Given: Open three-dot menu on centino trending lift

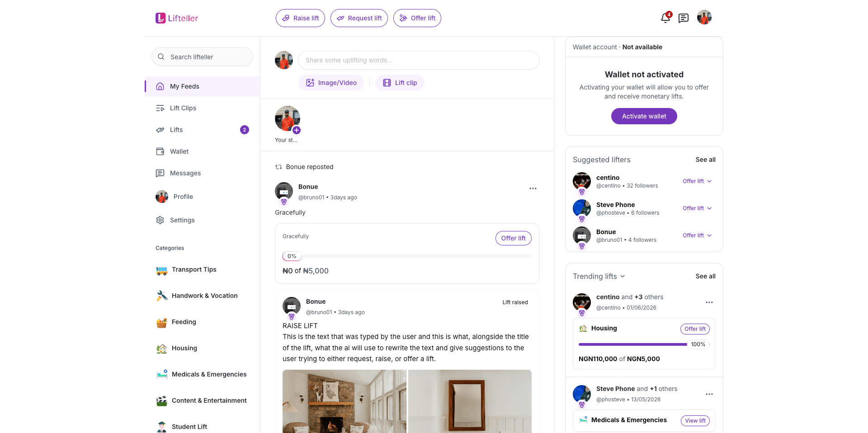Looking at the screenshot, I should tap(709, 302).
